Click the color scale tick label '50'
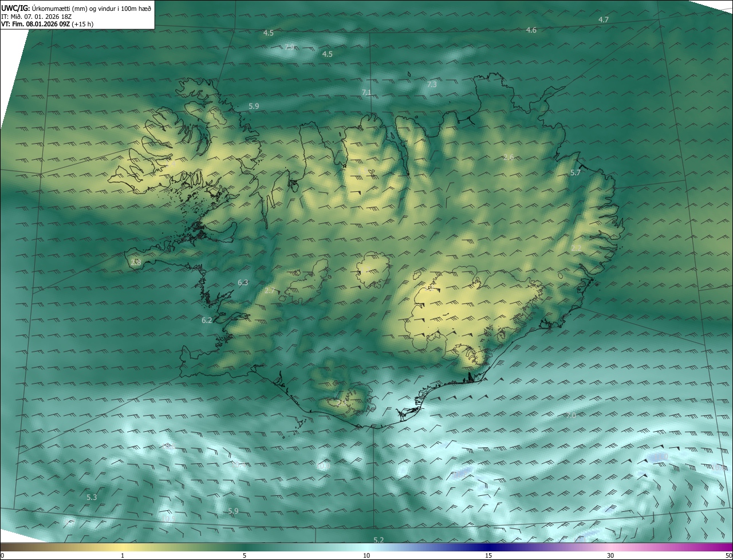733x560 pixels. (x=728, y=555)
